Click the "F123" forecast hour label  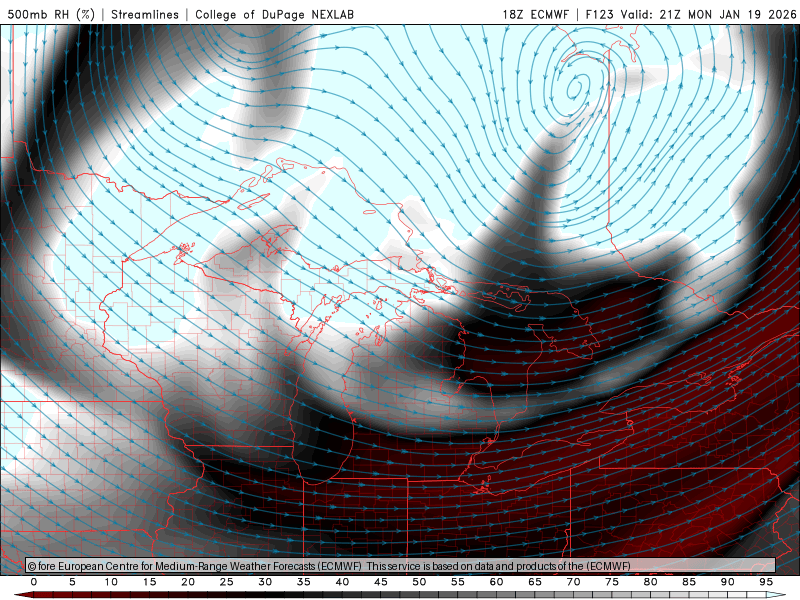[x=599, y=14]
